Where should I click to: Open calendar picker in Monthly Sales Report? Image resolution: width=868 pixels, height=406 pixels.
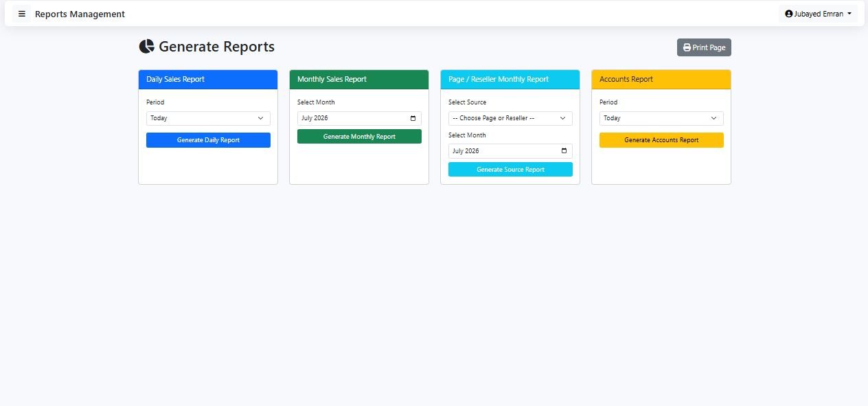click(x=413, y=118)
